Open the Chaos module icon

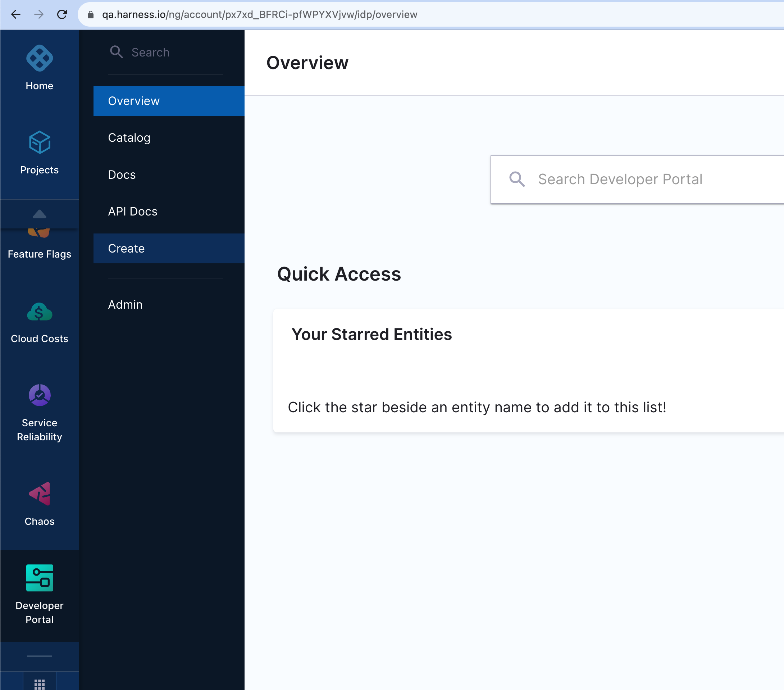[x=40, y=494]
